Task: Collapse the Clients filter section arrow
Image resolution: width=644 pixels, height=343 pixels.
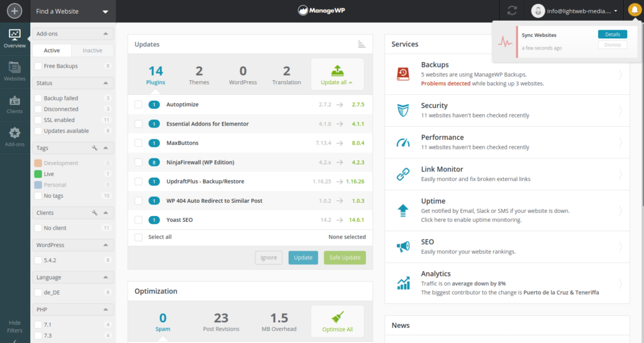Action: pyautogui.click(x=106, y=212)
